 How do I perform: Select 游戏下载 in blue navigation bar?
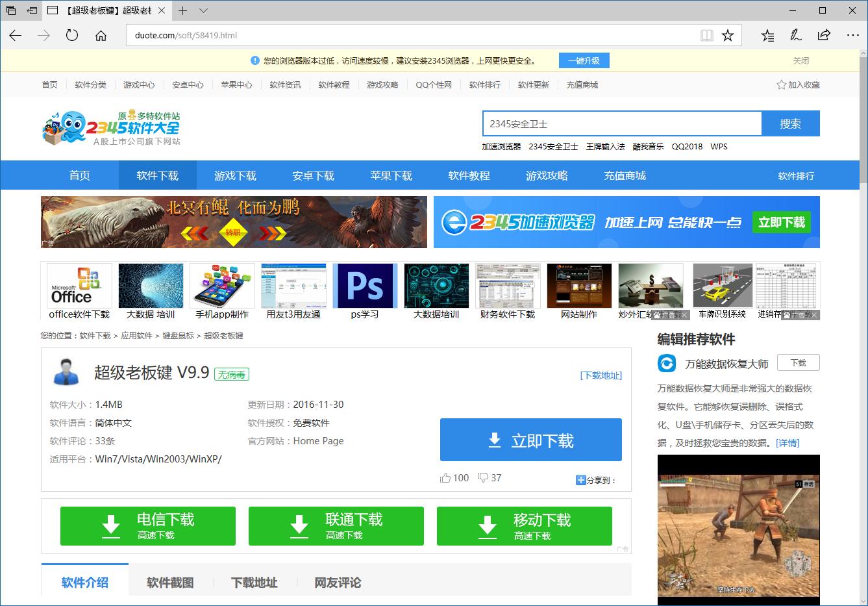[x=235, y=176]
